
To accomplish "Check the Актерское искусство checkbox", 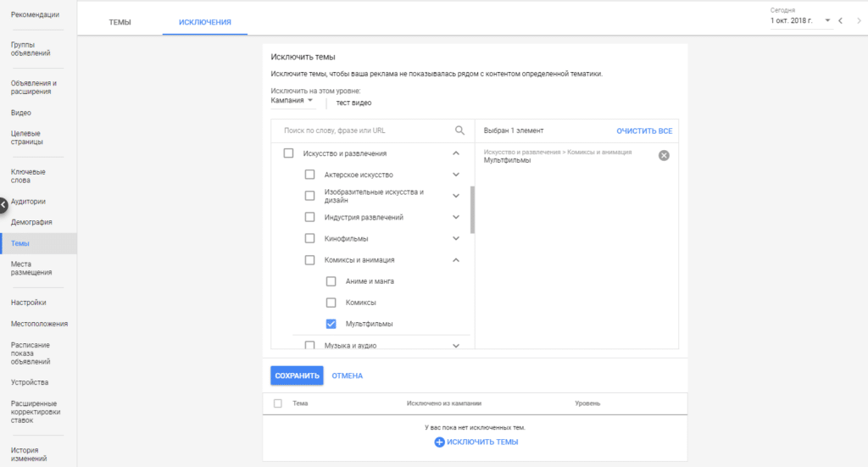I will pyautogui.click(x=309, y=175).
